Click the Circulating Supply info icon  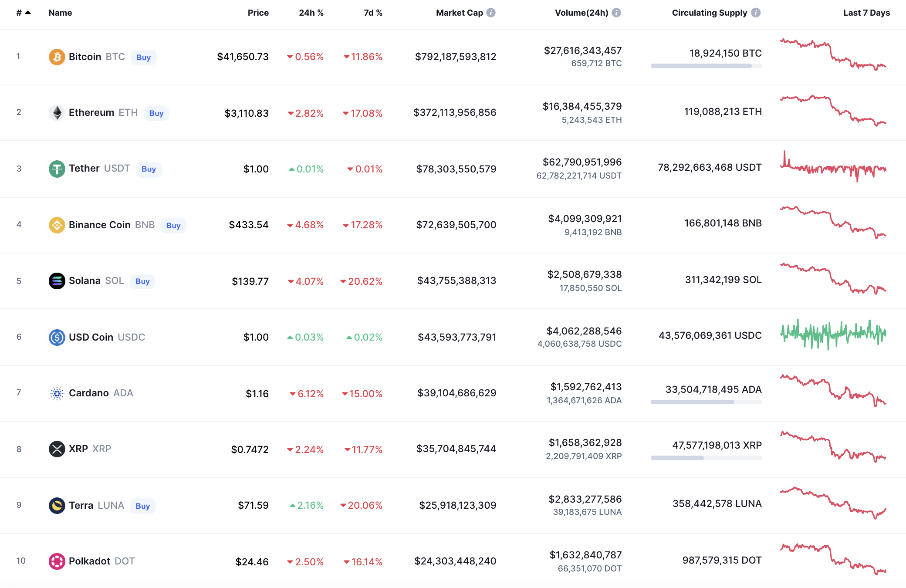pyautogui.click(x=756, y=13)
